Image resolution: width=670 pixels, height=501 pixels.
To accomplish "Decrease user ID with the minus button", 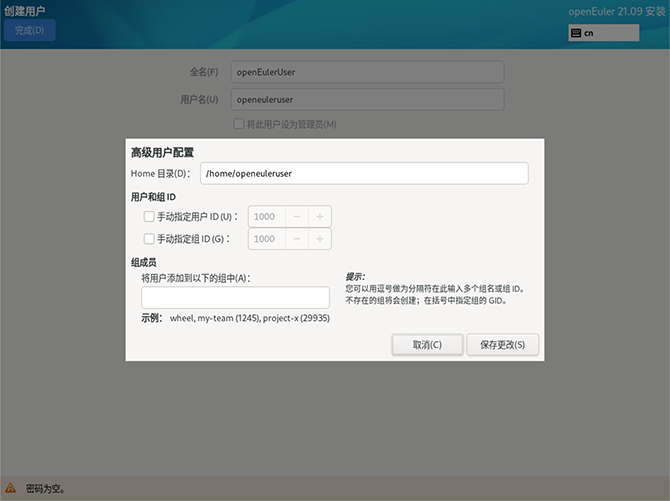I will tap(297, 216).
